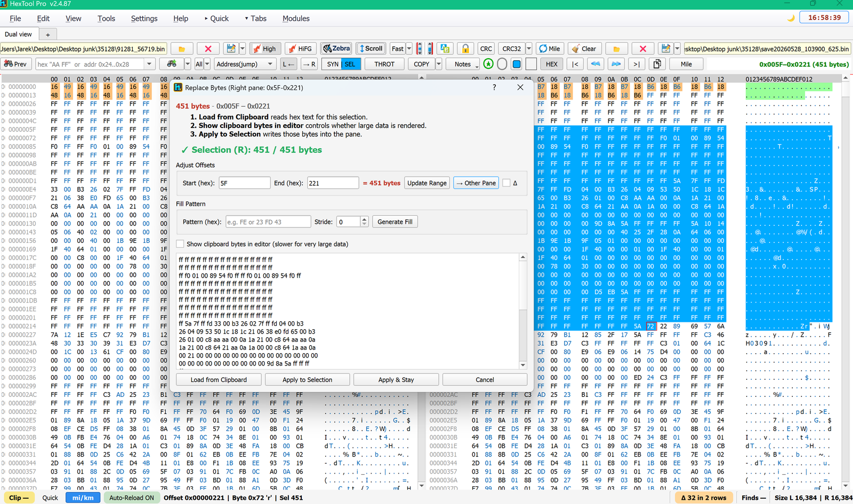Viewport: 853px width, 504px height.
Task: Open left-pane file with folder icon
Action: click(182, 48)
